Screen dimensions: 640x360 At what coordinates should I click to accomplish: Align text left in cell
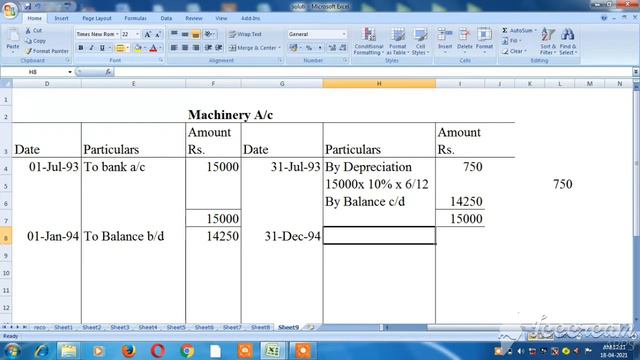click(174, 48)
